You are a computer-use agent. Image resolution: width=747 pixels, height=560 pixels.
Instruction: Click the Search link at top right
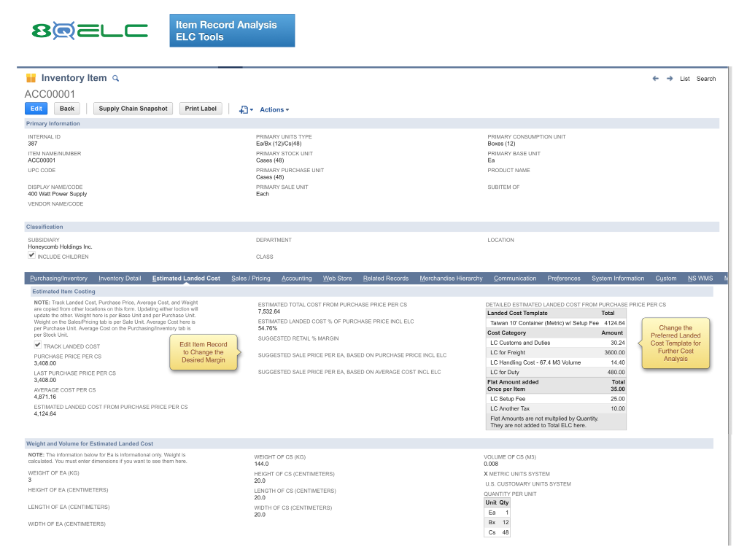706,79
